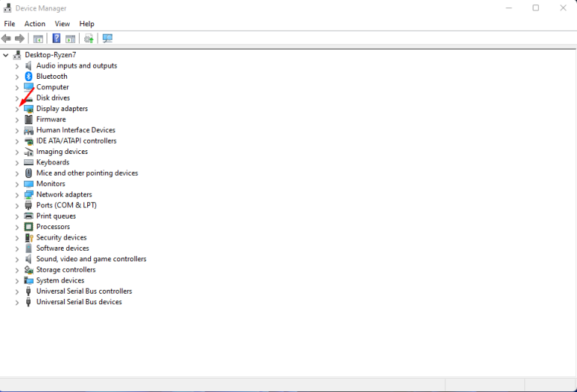Expand Human Interface Devices chevron
577x392 pixels.
[17, 131]
